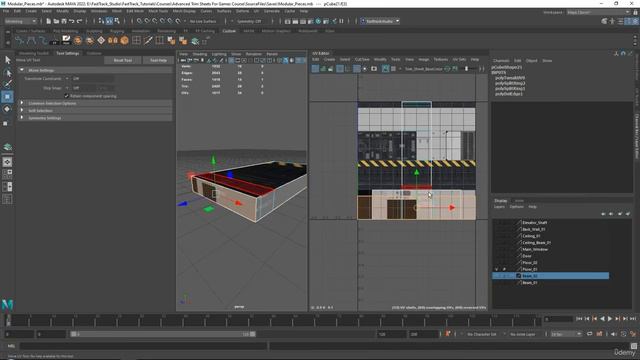Image resolution: width=640 pixels, height=360 pixels.
Task: Click the Redo arrow icon
Action: click(80, 21)
